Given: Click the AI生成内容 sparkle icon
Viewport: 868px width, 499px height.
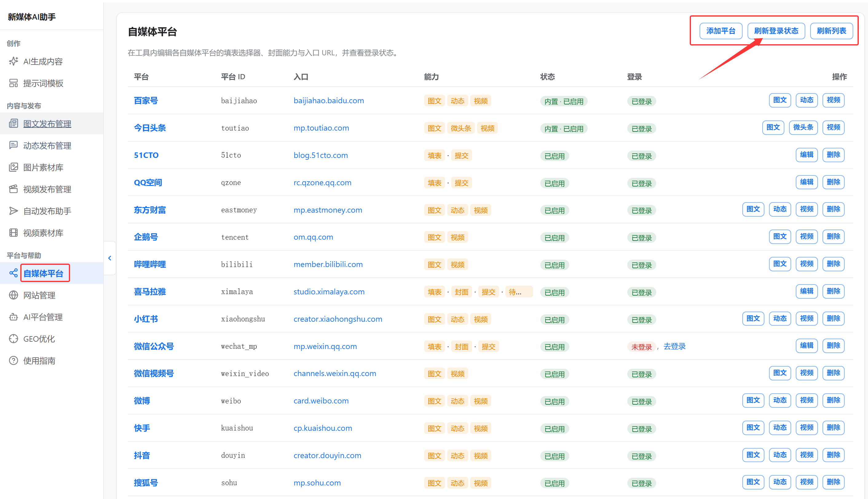Looking at the screenshot, I should coord(13,61).
